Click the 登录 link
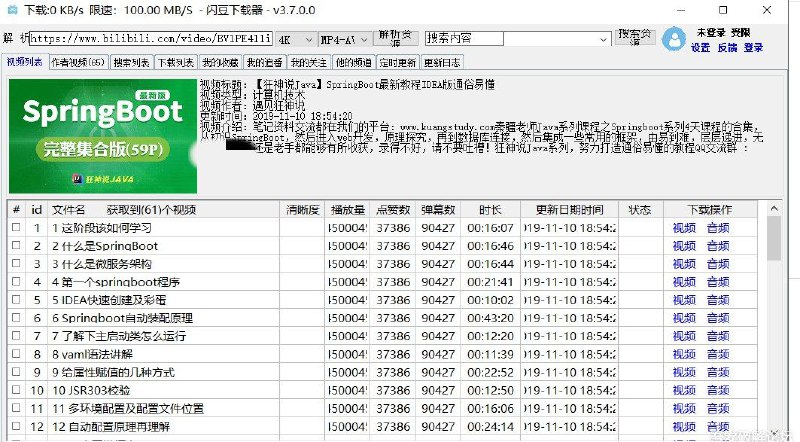Viewport: 800px width, 442px height. click(x=753, y=47)
